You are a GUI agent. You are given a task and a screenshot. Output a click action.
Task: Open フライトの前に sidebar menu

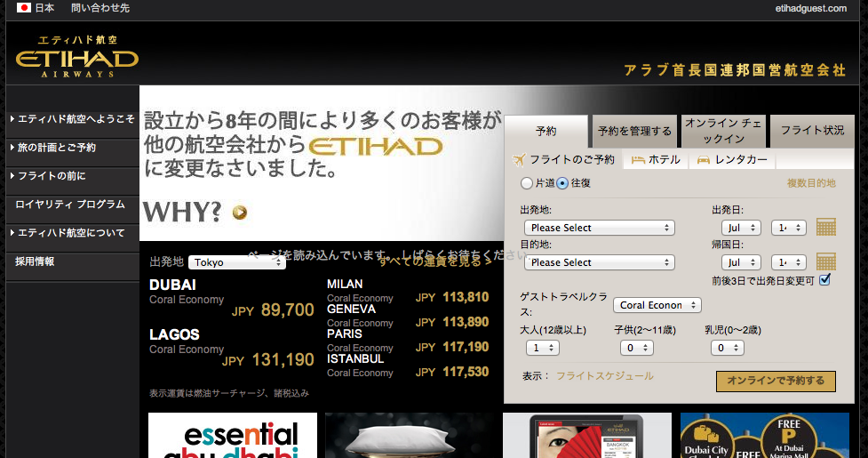pos(73,176)
